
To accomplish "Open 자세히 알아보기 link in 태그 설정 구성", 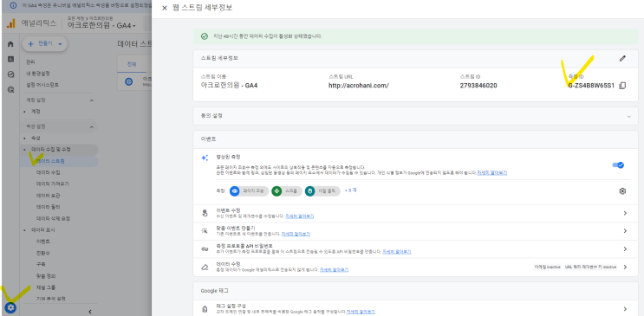I will click(x=361, y=312).
